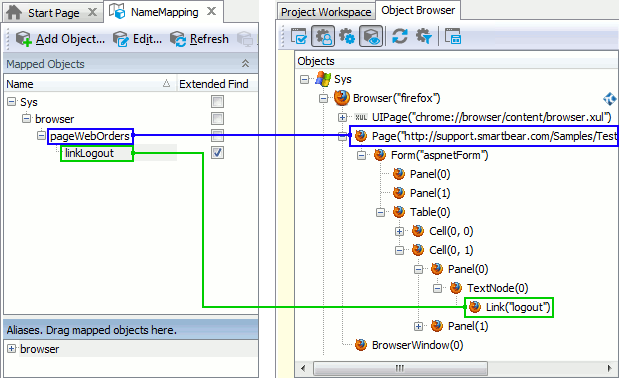Uncheck Extended Find for linkLogout

tap(217, 152)
